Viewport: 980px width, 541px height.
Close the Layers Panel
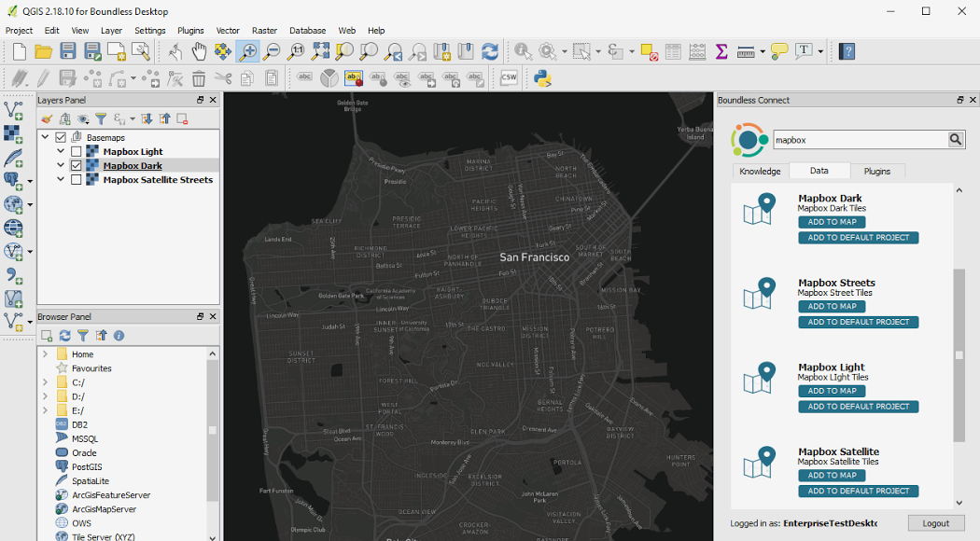(213, 100)
